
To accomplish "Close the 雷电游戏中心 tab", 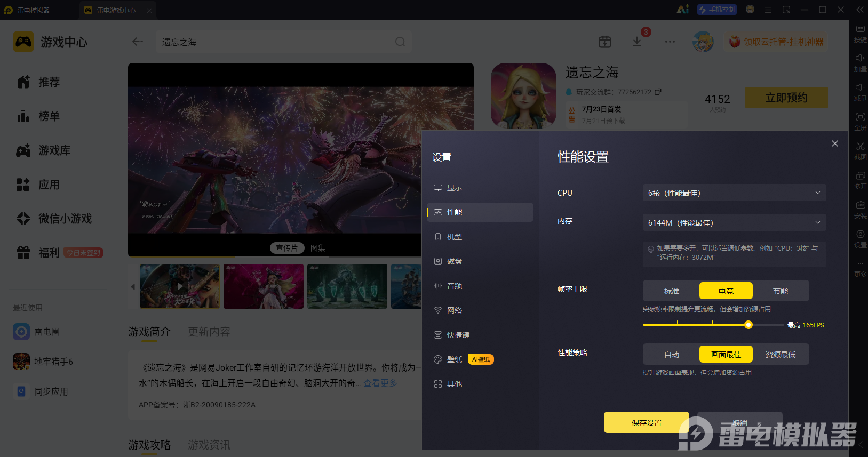I will [149, 10].
